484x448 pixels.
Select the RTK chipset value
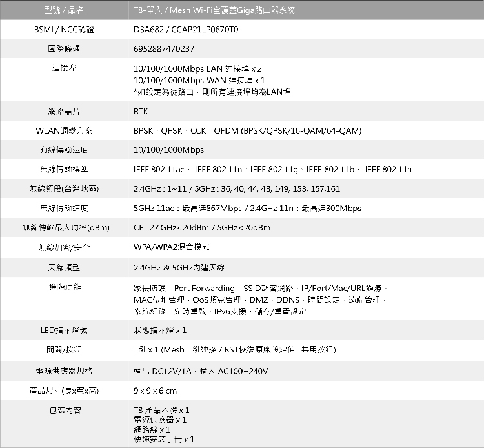click(x=141, y=112)
